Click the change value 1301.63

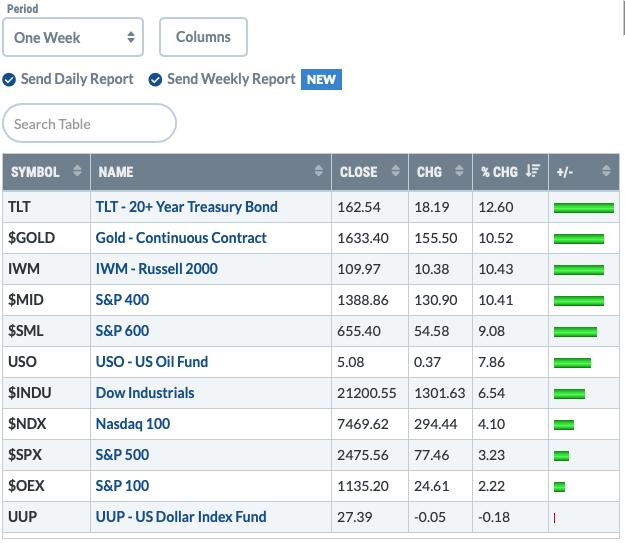coord(440,393)
